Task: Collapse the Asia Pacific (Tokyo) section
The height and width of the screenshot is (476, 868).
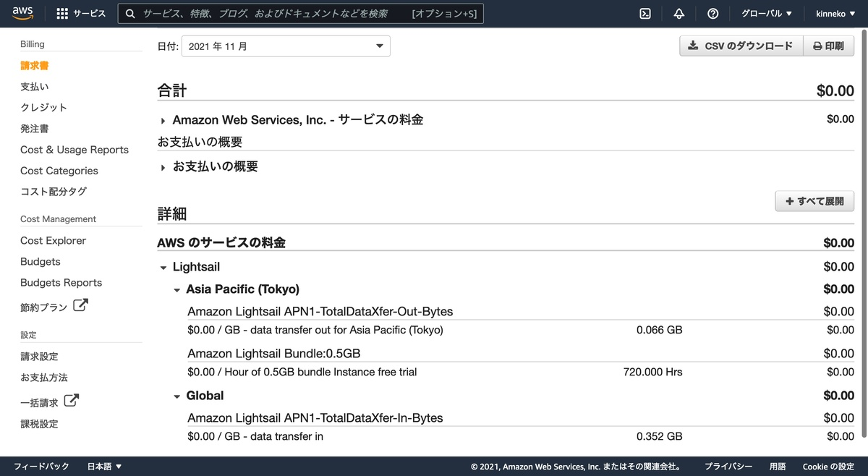Action: (x=177, y=290)
